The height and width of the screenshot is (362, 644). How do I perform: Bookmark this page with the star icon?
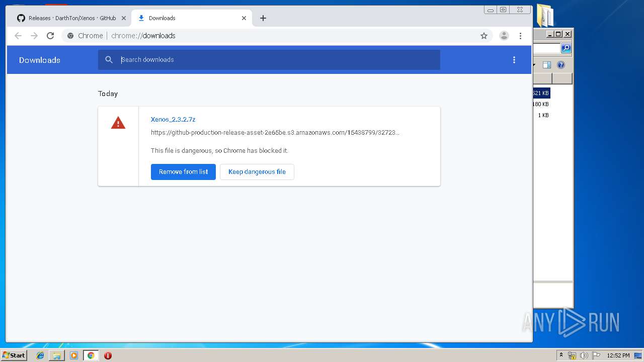484,36
